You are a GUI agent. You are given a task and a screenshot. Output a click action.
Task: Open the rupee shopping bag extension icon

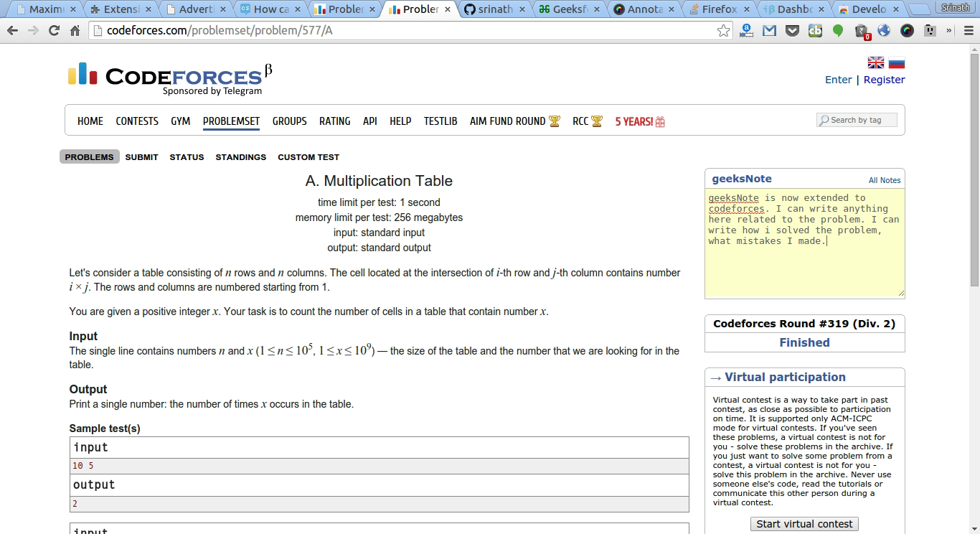pyautogui.click(x=862, y=31)
